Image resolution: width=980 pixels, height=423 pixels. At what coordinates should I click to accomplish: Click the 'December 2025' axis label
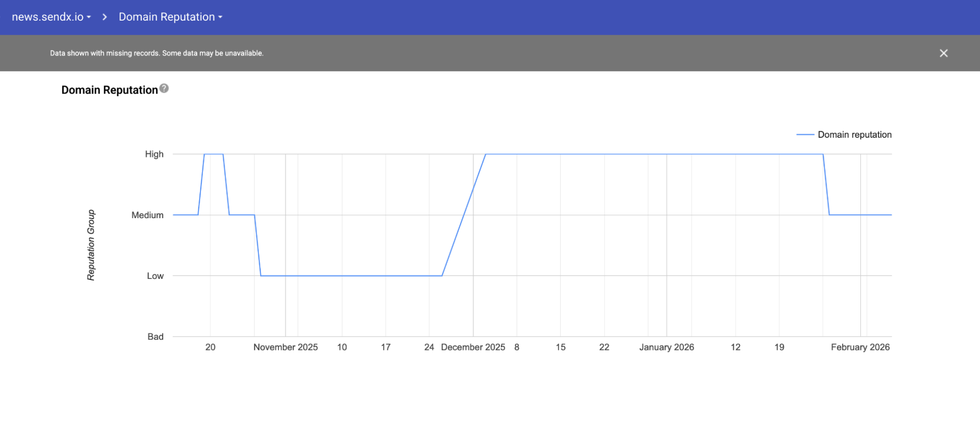click(473, 347)
